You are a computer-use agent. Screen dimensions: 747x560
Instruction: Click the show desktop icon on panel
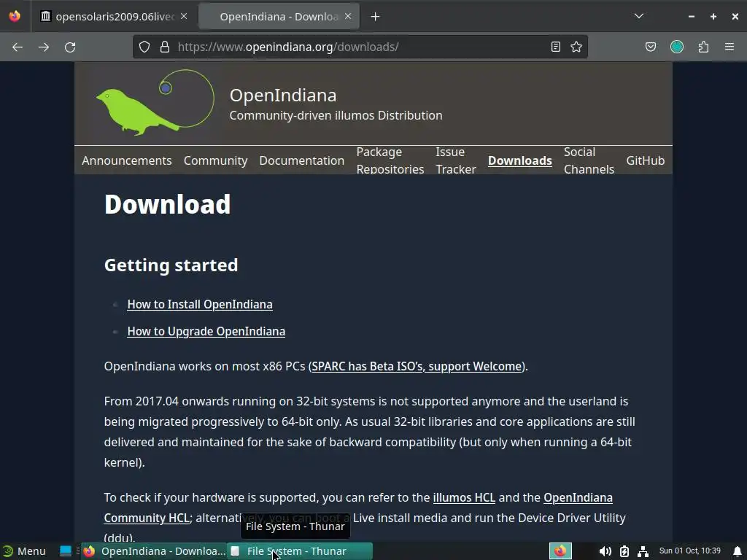(x=65, y=551)
